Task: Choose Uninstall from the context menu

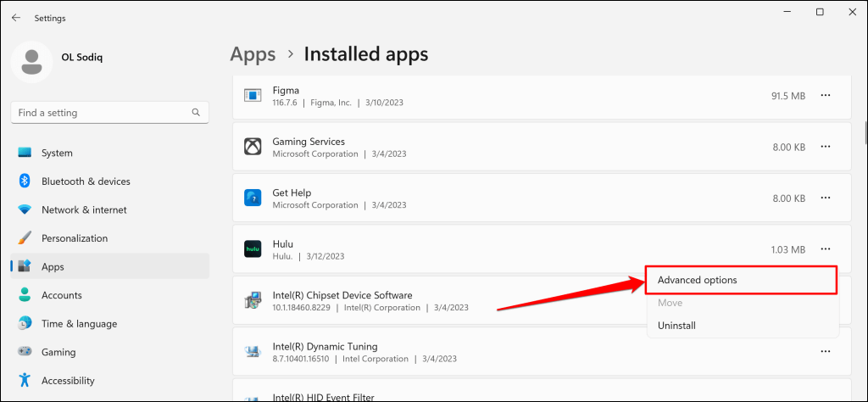Action: [x=676, y=326]
